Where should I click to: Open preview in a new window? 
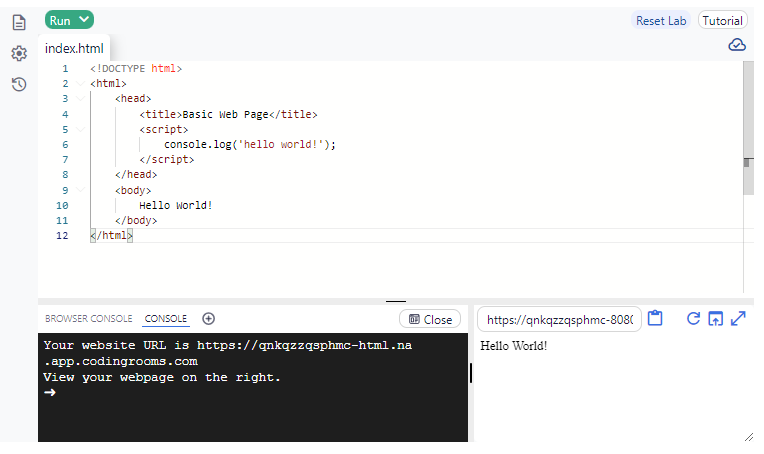pyautogui.click(x=715, y=319)
